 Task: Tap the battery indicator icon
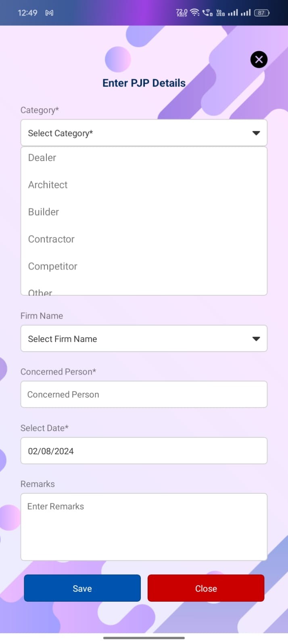pos(261,13)
